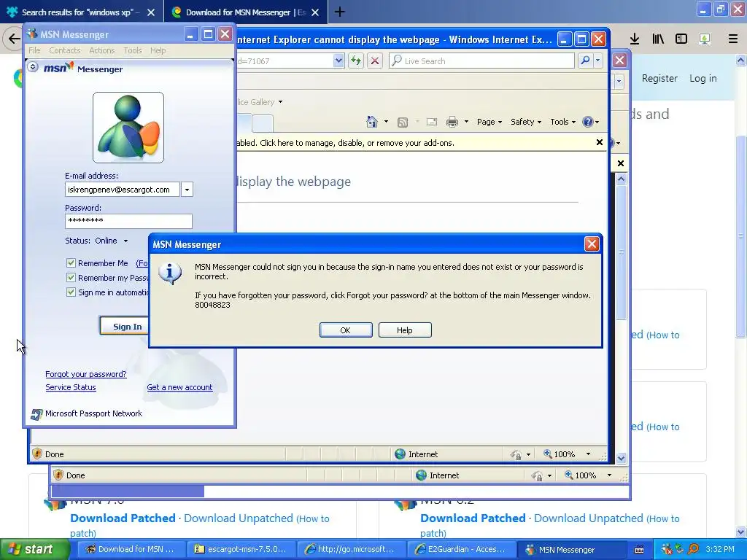
Task: Click the round expander beside the msn logo
Action: pos(32,67)
